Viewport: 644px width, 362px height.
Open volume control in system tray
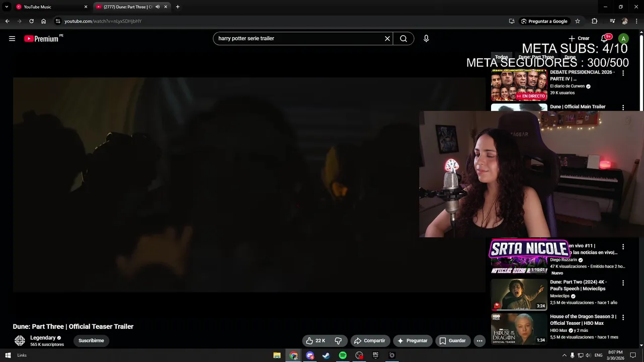coord(589,355)
